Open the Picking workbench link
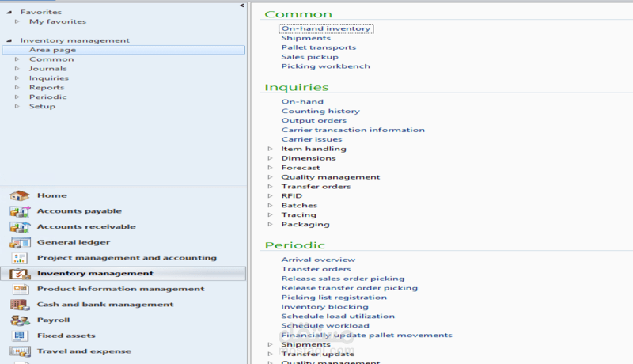This screenshot has width=633, height=364. point(325,66)
